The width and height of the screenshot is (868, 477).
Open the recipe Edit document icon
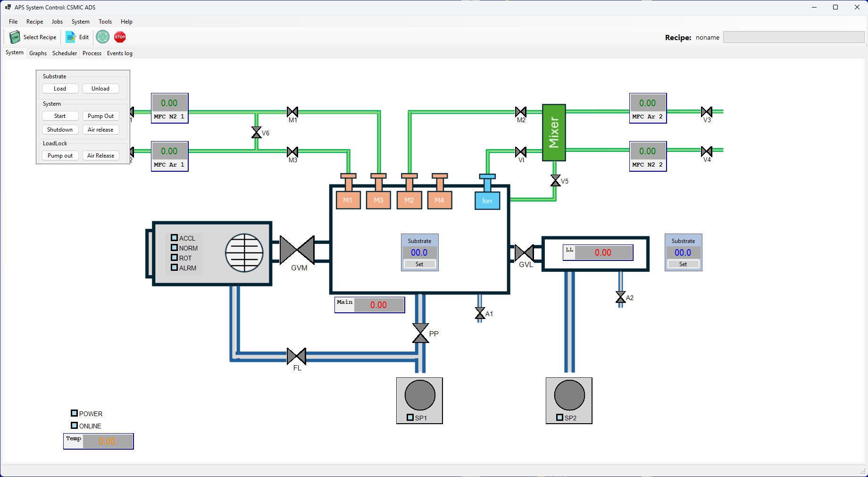70,37
